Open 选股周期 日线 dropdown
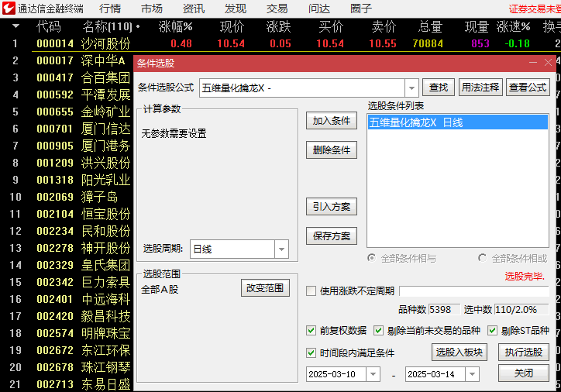This screenshot has height=392, width=561. [281, 249]
